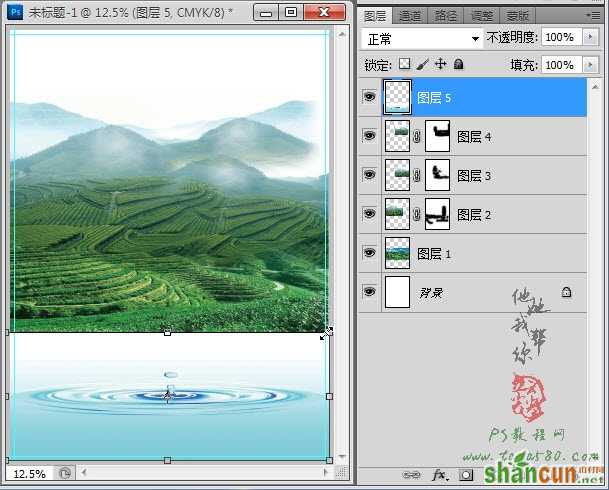Add a layer mask button
The height and width of the screenshot is (490, 609).
466,474
